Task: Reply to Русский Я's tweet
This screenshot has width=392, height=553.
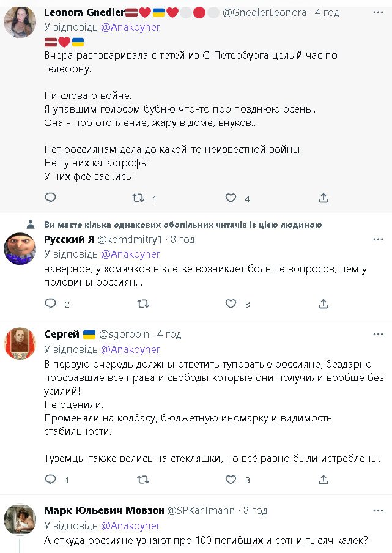Action: coord(51,303)
